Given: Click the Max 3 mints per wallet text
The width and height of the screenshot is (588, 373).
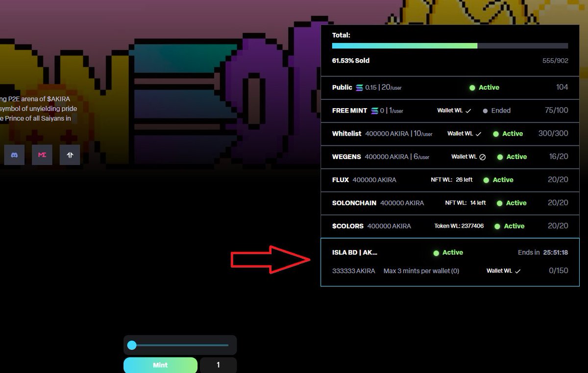Looking at the screenshot, I should click(421, 271).
